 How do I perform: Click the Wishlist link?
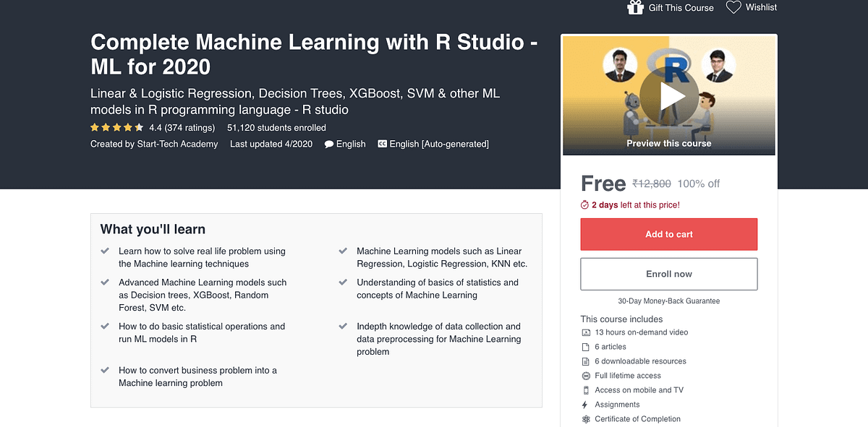[760, 7]
